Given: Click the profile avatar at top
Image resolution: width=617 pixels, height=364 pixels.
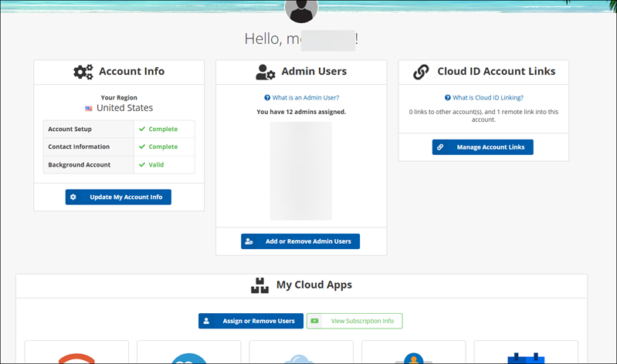Looking at the screenshot, I should (301, 8).
